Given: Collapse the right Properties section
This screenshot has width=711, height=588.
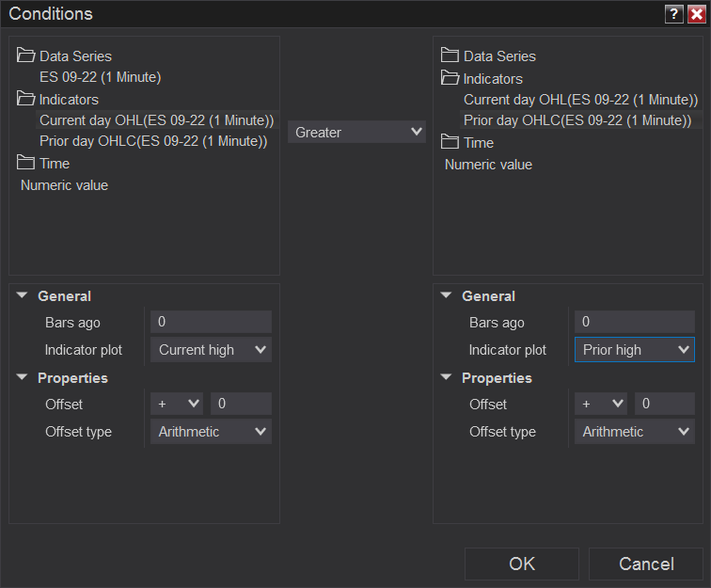Looking at the screenshot, I should tap(448, 377).
